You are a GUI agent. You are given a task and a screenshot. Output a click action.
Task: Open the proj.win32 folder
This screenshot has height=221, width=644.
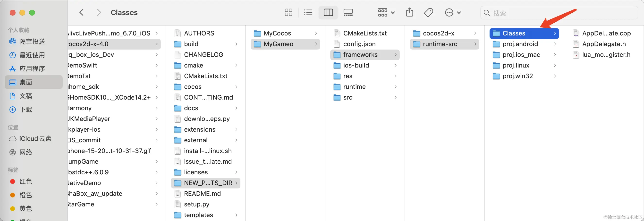[x=524, y=76]
